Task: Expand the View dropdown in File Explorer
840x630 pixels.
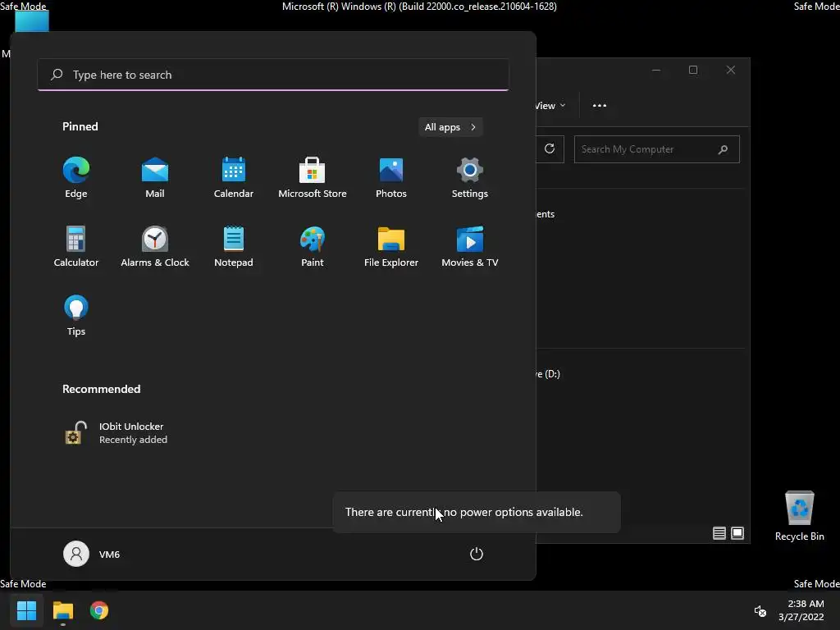Action: (x=550, y=106)
